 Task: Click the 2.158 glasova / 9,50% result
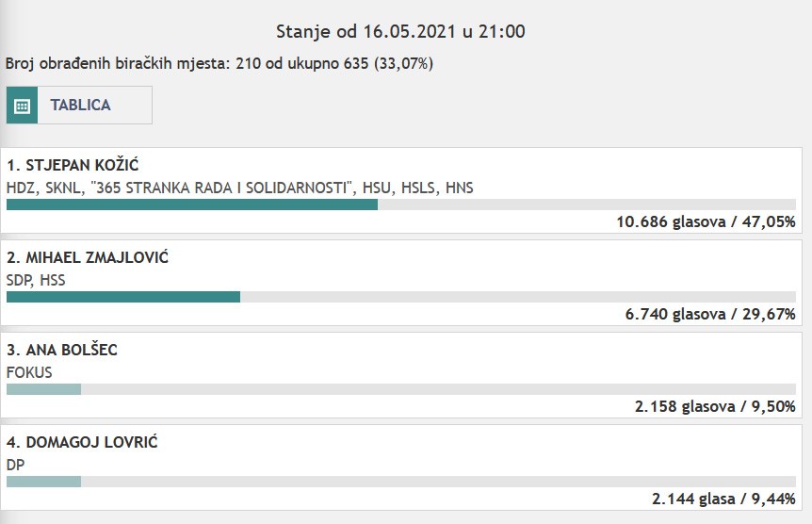click(x=715, y=406)
